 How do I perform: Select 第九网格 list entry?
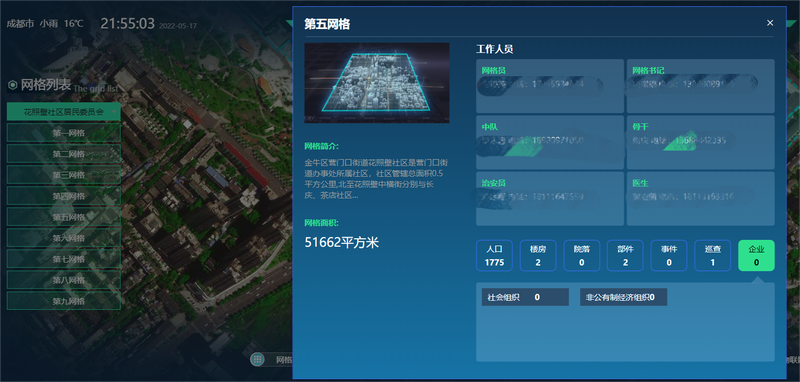tap(63, 301)
